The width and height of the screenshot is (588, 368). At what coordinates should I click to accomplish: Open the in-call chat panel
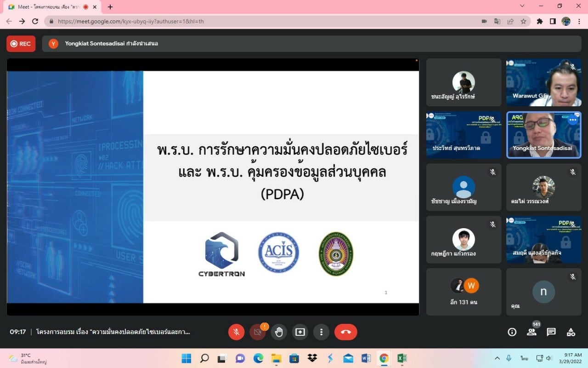(x=551, y=332)
